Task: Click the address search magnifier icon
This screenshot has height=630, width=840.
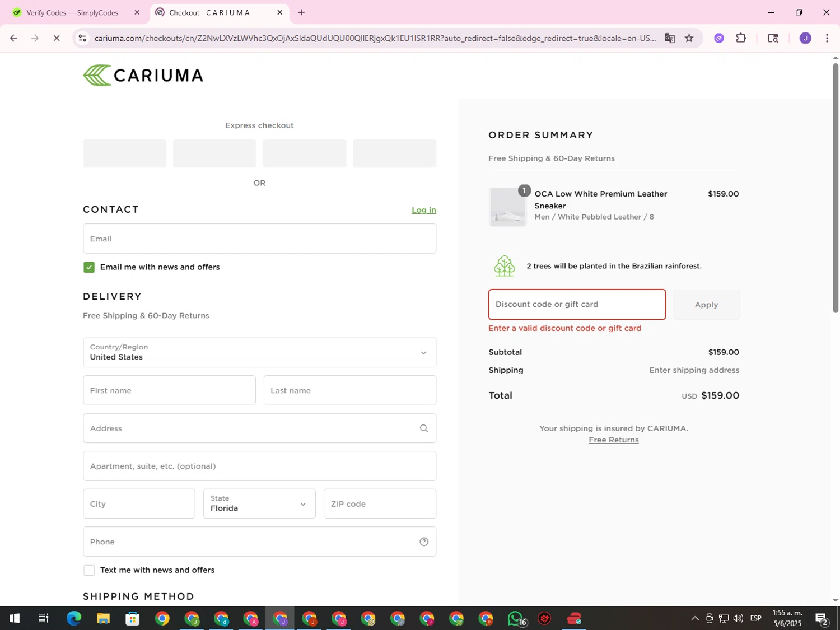Action: coord(424,428)
